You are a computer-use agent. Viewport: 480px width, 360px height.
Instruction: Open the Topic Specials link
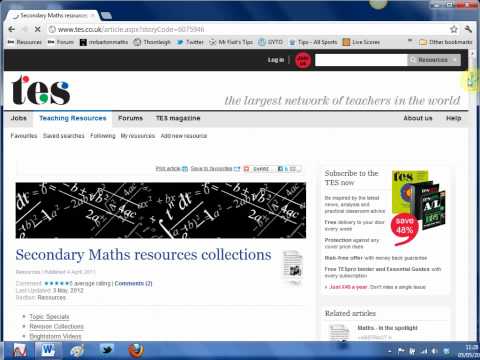(49, 316)
